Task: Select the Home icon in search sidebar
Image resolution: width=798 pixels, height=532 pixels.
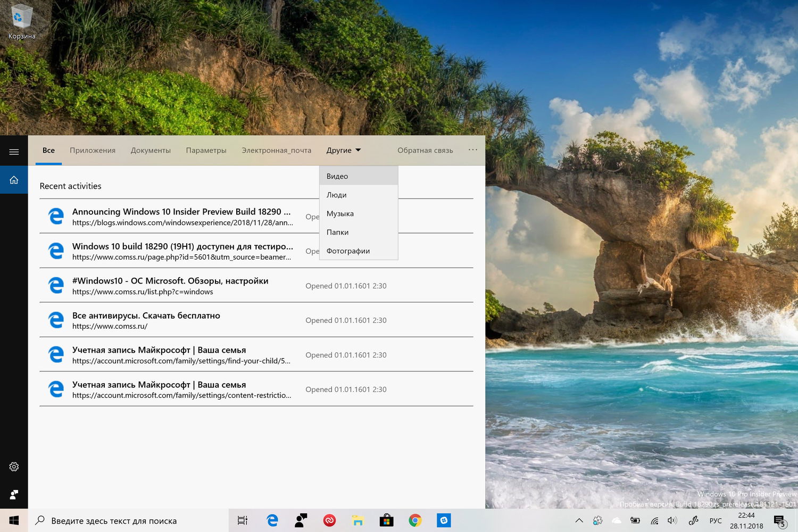Action: pyautogui.click(x=14, y=180)
